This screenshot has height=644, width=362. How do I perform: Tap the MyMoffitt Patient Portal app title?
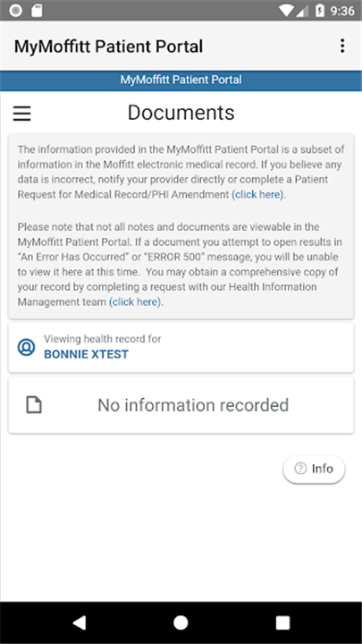(x=108, y=47)
